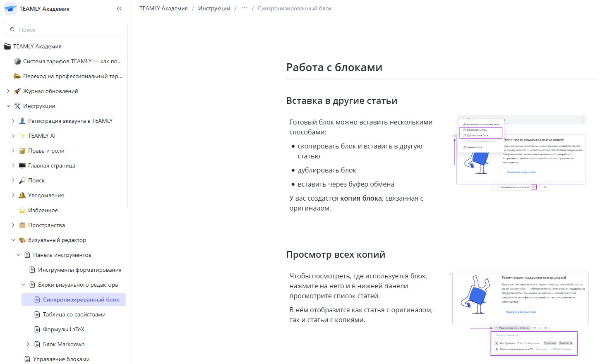Expand the TEAMLY AI tree node
Image resolution: width=600 pixels, height=364 pixels.
[13, 136]
